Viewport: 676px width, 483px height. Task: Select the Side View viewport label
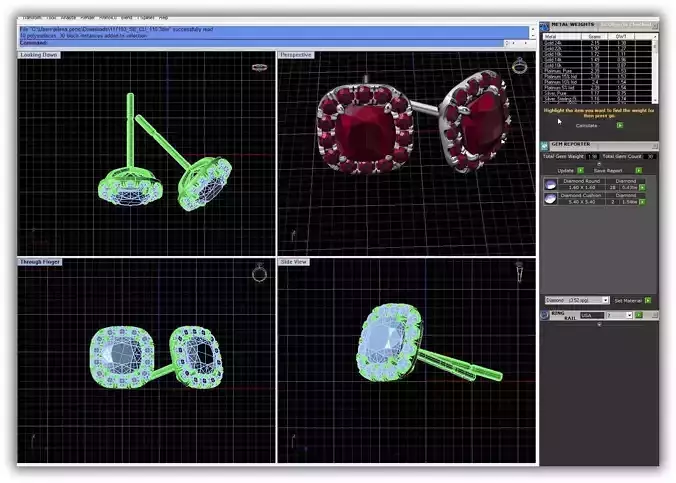click(x=293, y=262)
